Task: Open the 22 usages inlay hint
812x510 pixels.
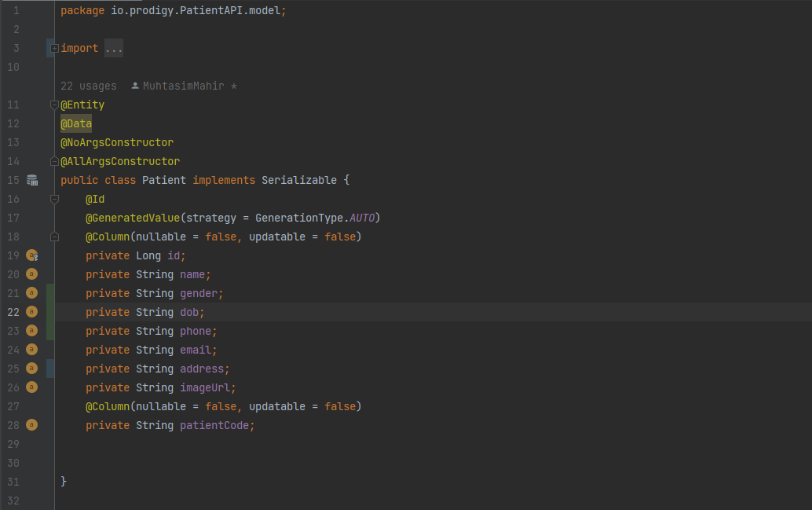Action: 89,86
